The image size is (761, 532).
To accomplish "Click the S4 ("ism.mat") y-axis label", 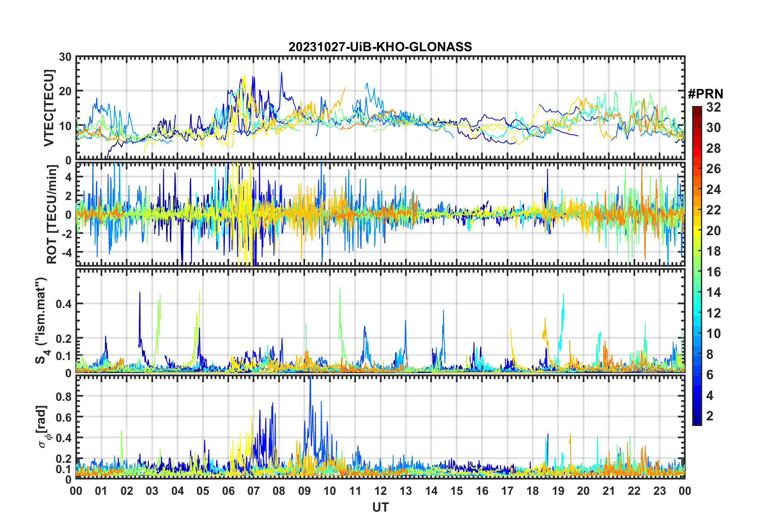I will click(42, 320).
